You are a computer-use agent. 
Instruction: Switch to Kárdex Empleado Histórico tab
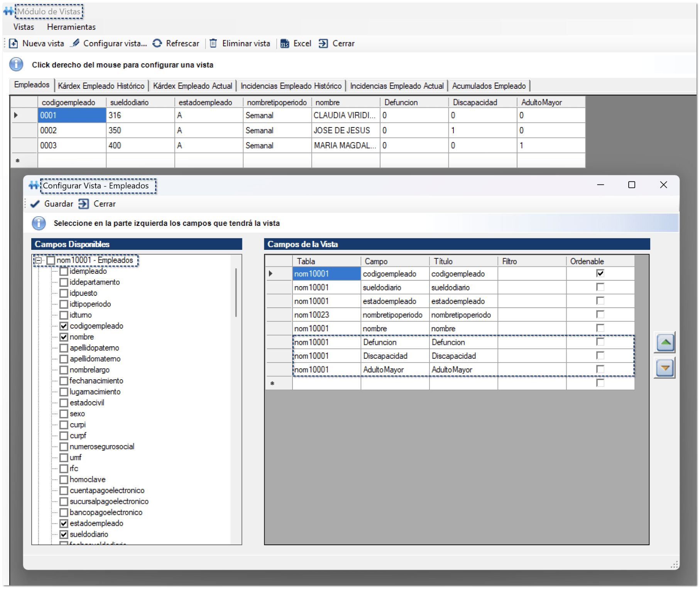coord(101,86)
